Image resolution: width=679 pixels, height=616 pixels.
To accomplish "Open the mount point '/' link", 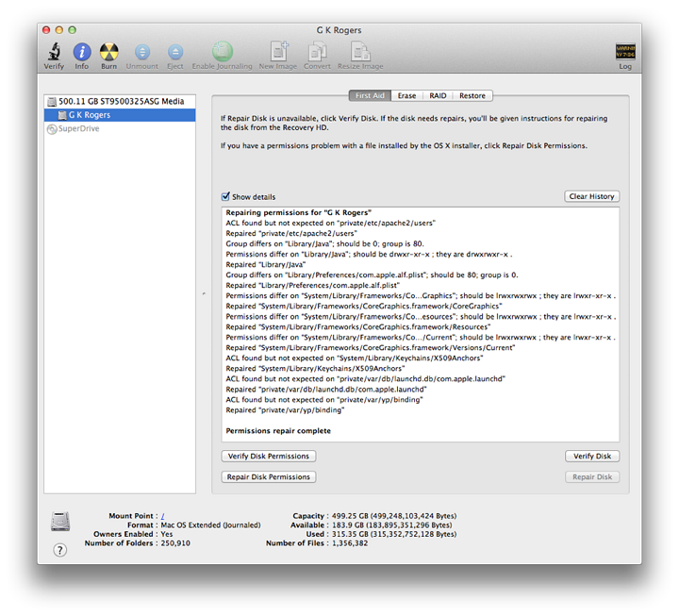I will pos(163,516).
